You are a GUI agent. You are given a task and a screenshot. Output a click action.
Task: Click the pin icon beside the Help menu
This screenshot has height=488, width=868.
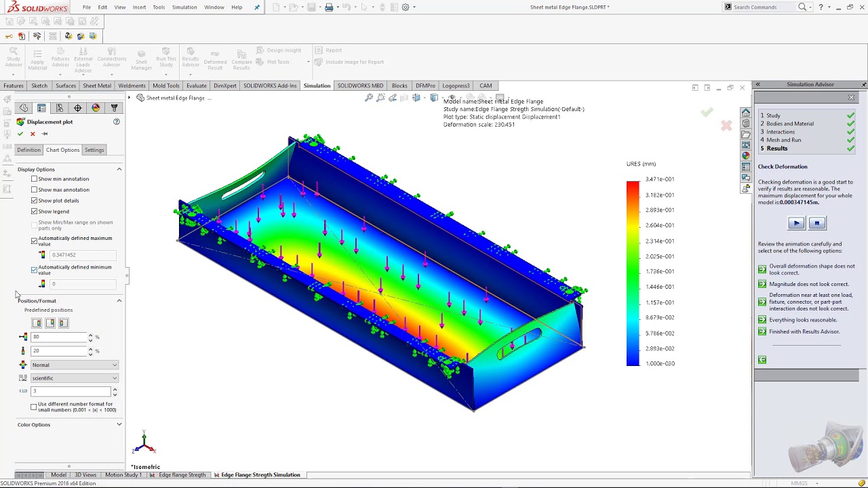tap(257, 7)
